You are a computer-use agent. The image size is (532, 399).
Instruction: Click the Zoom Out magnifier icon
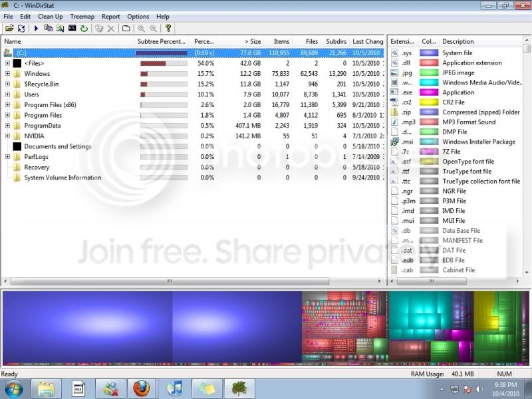point(154,29)
